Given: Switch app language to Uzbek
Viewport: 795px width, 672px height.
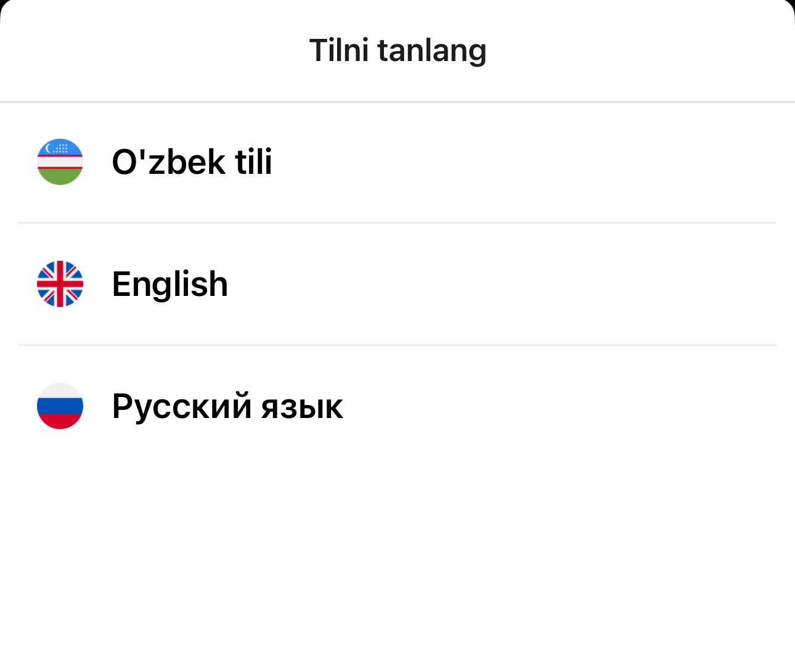Looking at the screenshot, I should click(397, 162).
